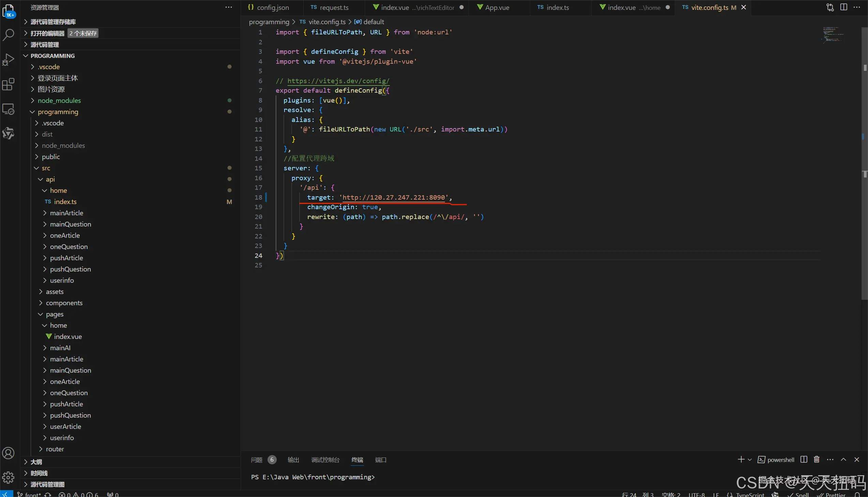Image resolution: width=868 pixels, height=497 pixels.
Task: Split the powershell terminal
Action: pyautogui.click(x=804, y=460)
